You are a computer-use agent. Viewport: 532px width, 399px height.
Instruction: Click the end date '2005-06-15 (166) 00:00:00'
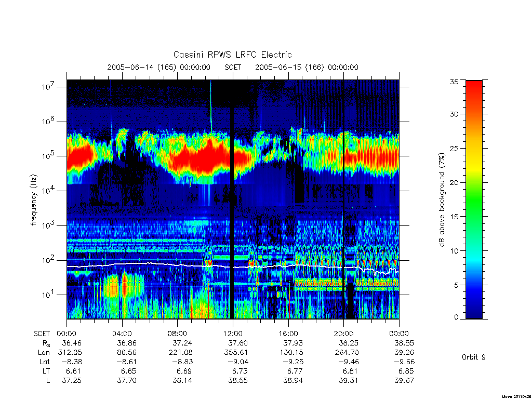tap(307, 67)
